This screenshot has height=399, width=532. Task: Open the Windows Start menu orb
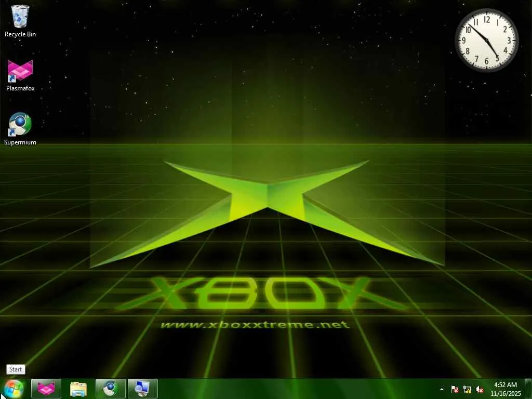tap(14, 389)
